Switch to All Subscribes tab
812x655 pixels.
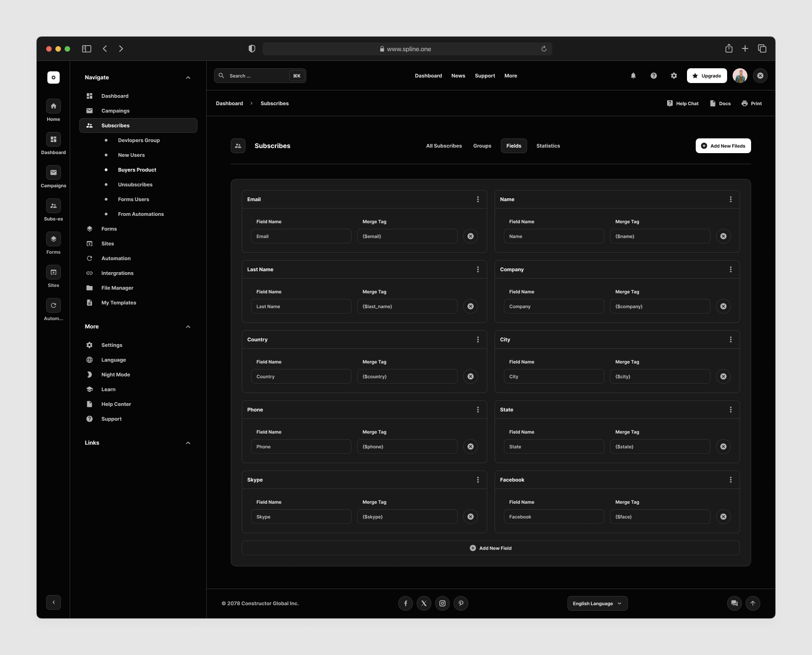coord(444,146)
